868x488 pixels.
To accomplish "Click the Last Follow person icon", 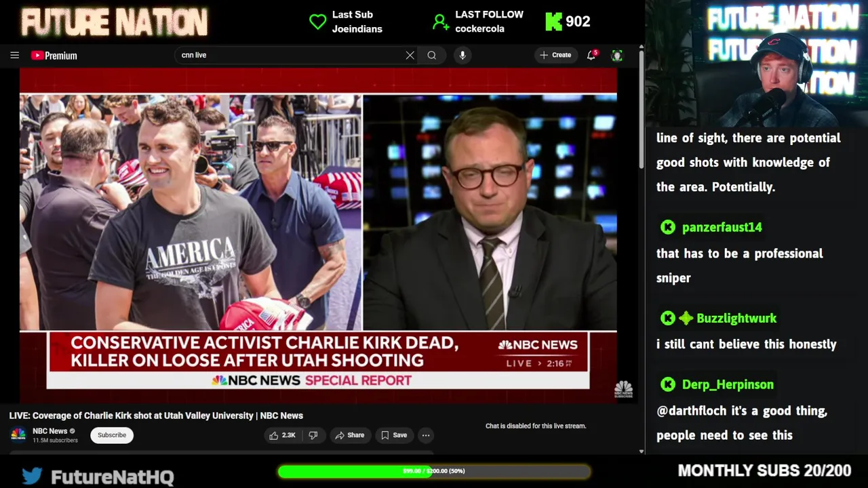I will coord(441,22).
